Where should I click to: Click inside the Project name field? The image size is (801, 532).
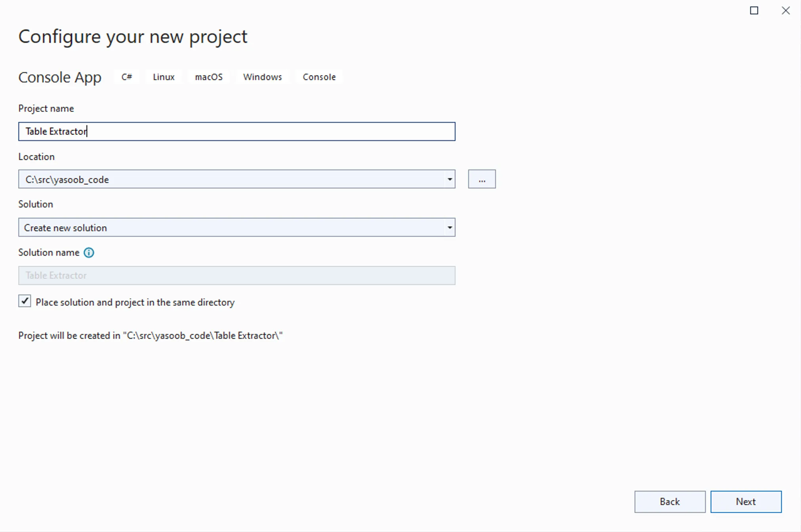pyautogui.click(x=238, y=131)
